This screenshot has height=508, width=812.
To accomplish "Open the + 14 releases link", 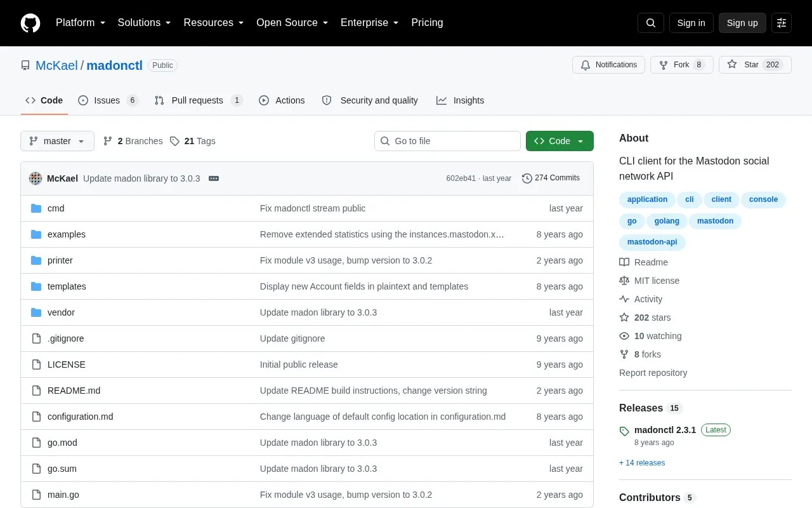I will point(642,463).
